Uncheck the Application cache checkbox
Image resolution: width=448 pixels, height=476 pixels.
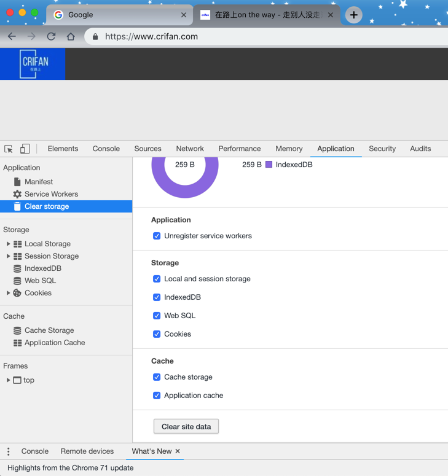pos(157,396)
